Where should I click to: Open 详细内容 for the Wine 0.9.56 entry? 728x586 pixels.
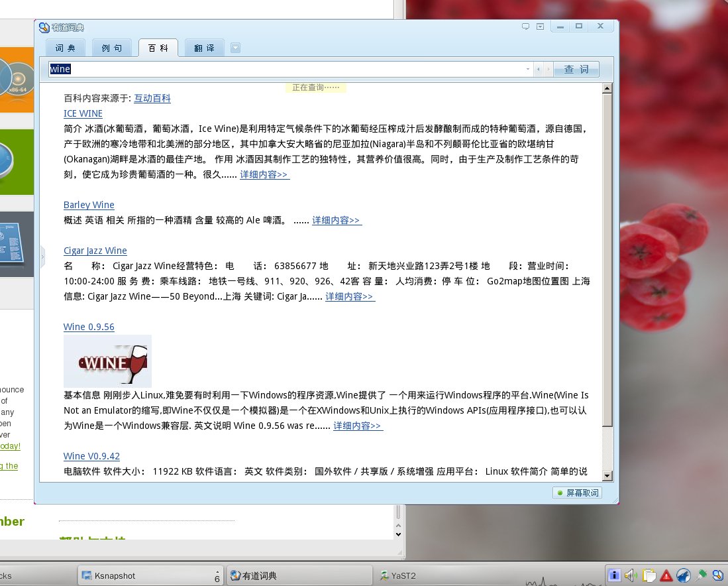coord(358,426)
